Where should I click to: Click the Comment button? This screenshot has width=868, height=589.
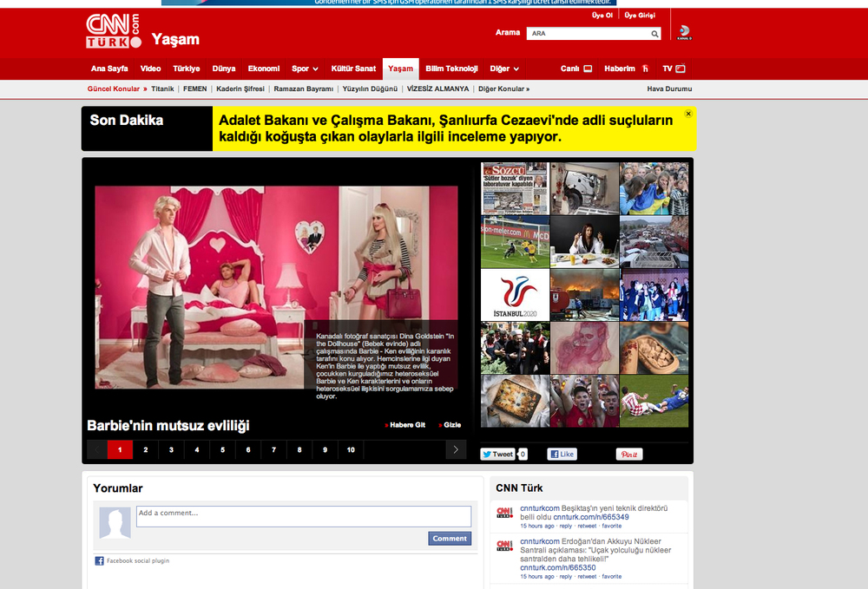point(450,539)
